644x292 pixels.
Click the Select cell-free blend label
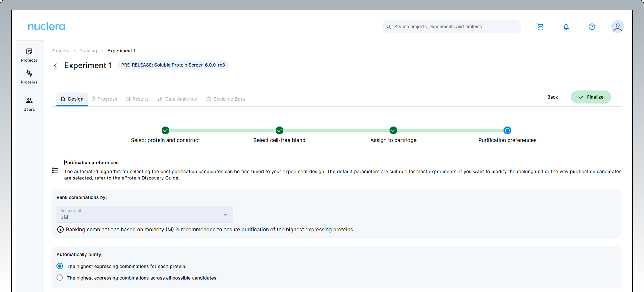tap(279, 140)
